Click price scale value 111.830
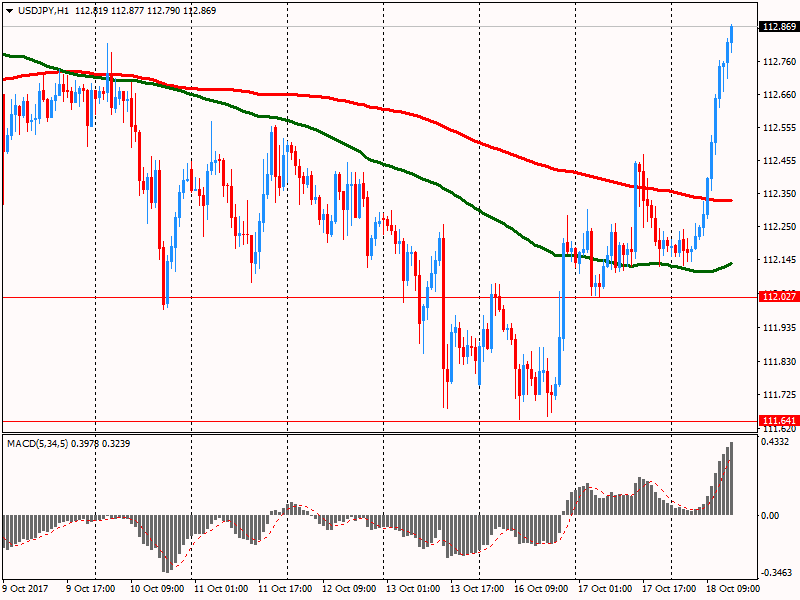 click(x=779, y=362)
